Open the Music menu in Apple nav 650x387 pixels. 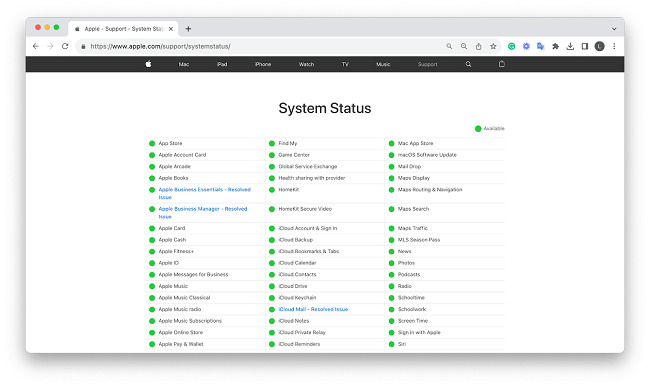click(x=383, y=64)
